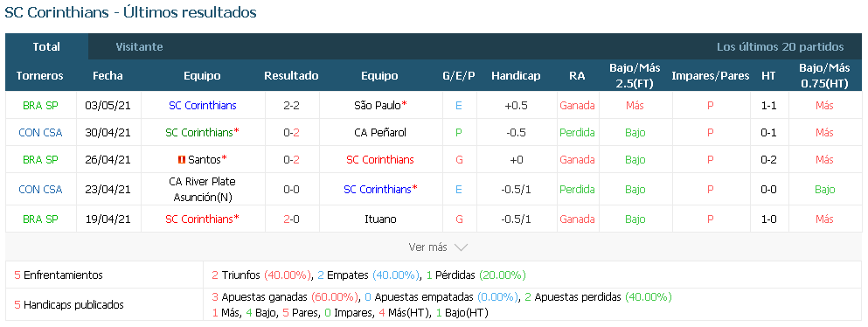Image resolution: width=868 pixels, height=327 pixels.
Task: Click the 2-0 result versus Ituano
Action: (292, 219)
